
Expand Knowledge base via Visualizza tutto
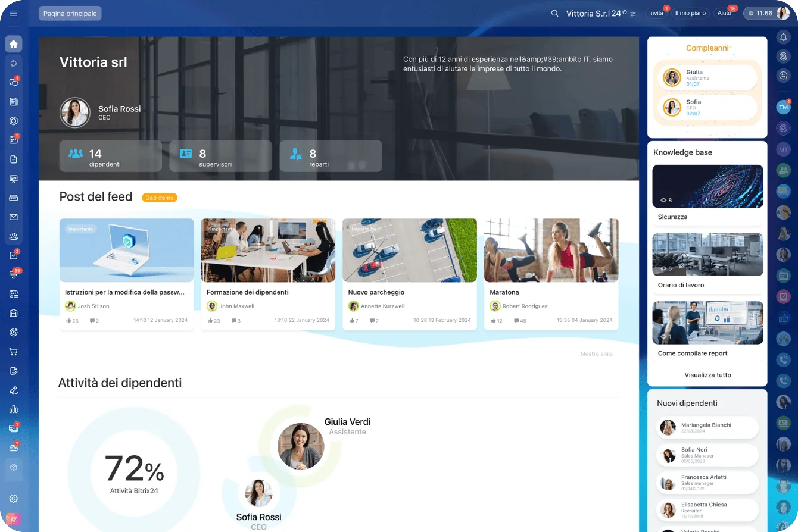tap(707, 375)
